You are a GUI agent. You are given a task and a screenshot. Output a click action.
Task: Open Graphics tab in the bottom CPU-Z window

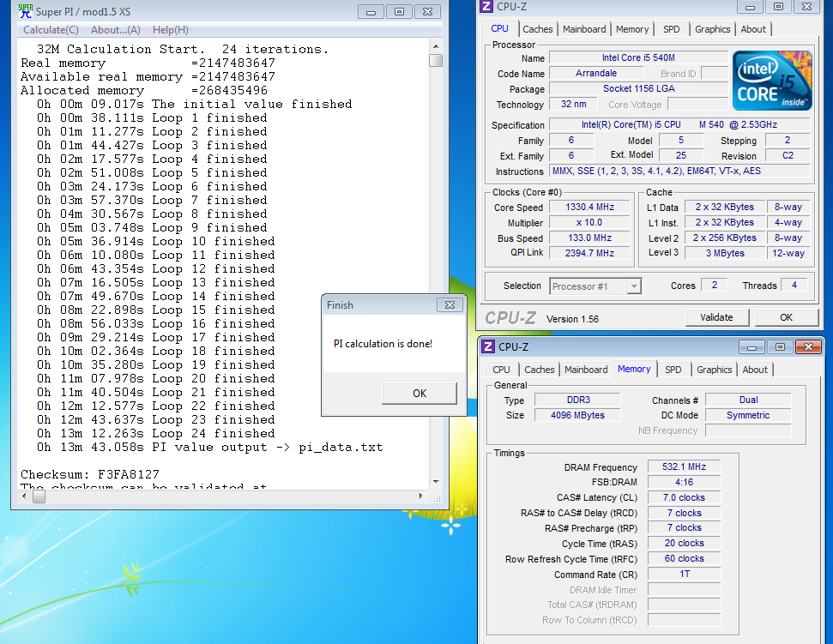714,370
